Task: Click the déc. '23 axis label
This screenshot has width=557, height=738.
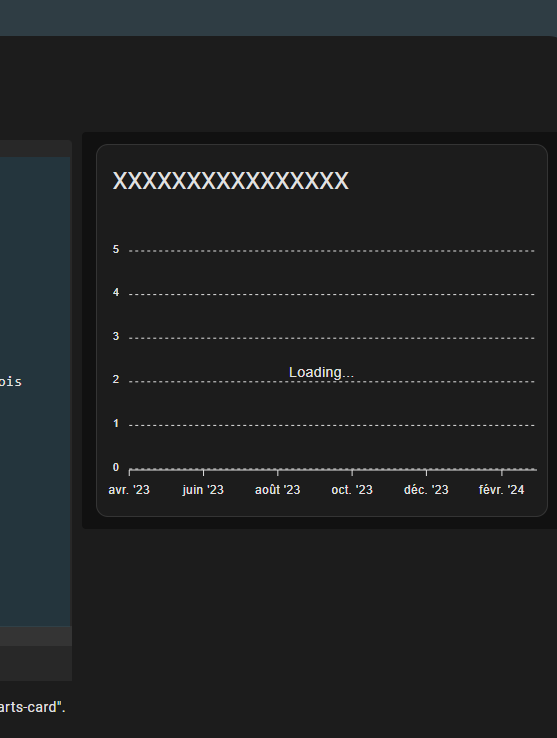Action: point(426,490)
